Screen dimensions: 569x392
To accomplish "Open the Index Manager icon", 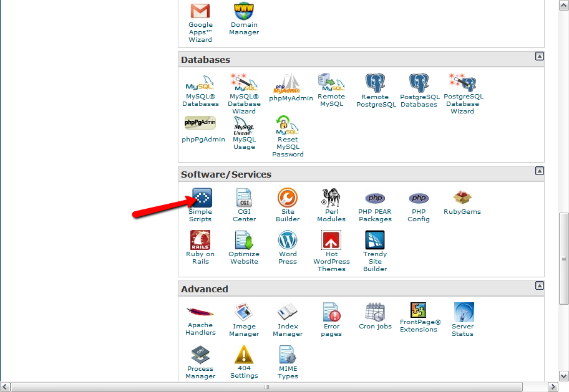I will [288, 312].
